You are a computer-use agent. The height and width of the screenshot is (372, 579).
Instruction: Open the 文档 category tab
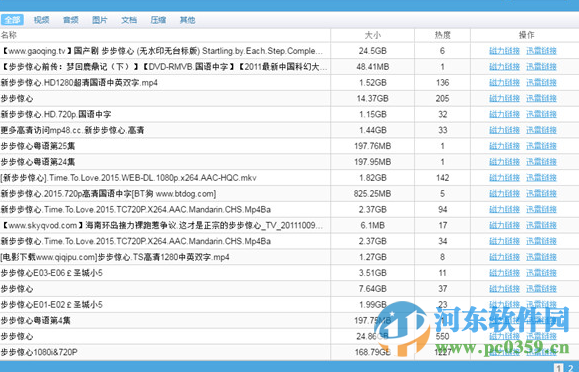(x=129, y=20)
